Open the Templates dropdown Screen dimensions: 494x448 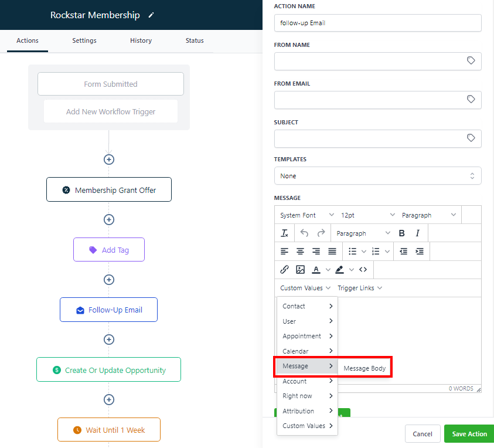pyautogui.click(x=377, y=176)
